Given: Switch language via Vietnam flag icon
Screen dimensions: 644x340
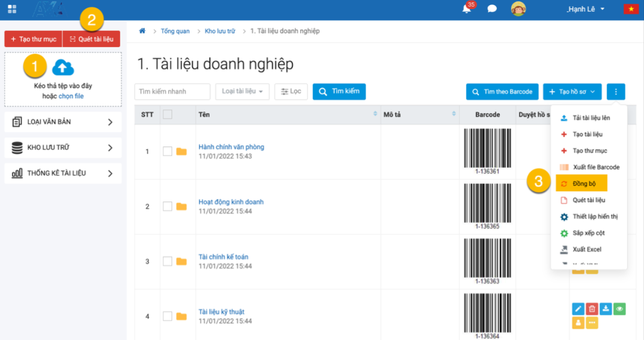Looking at the screenshot, I should pyautogui.click(x=631, y=8).
